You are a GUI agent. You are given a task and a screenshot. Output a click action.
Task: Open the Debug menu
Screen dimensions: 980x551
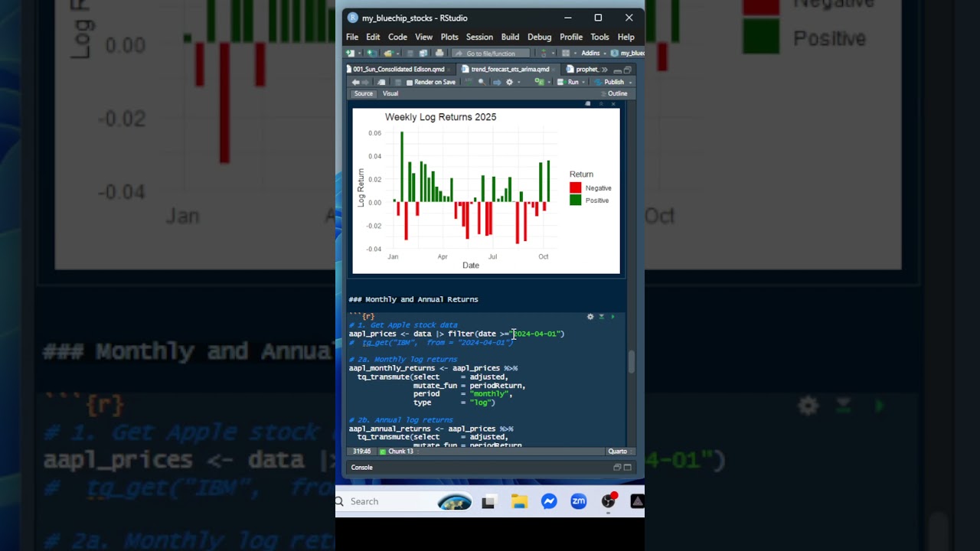pyautogui.click(x=539, y=37)
